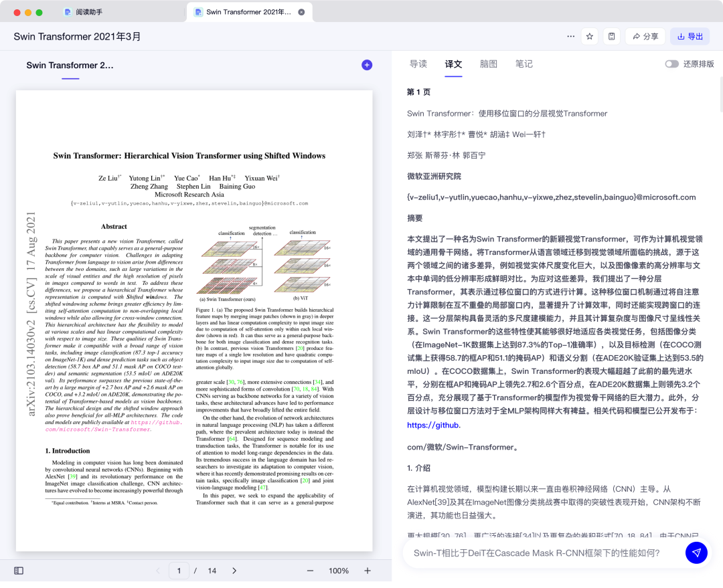Click the macOS yellow minimize button

28,13
